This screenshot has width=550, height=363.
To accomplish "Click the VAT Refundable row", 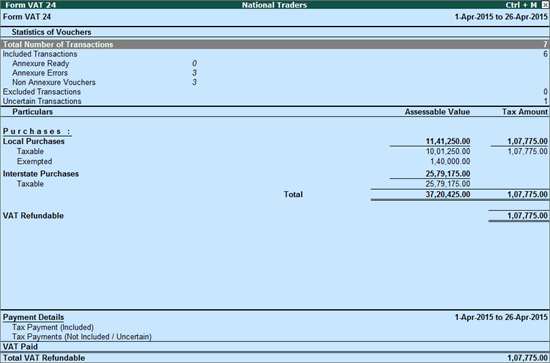I will (x=275, y=216).
